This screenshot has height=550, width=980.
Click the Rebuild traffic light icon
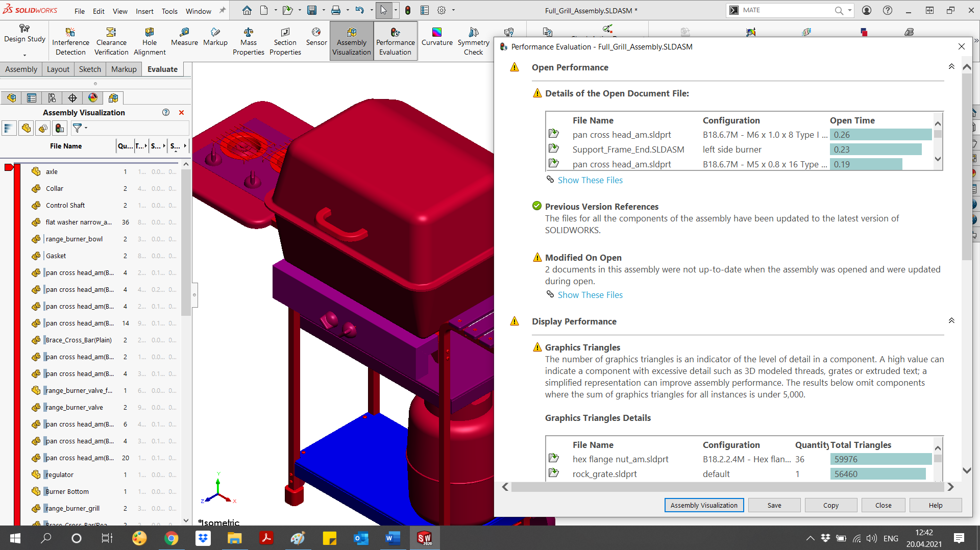point(407,10)
